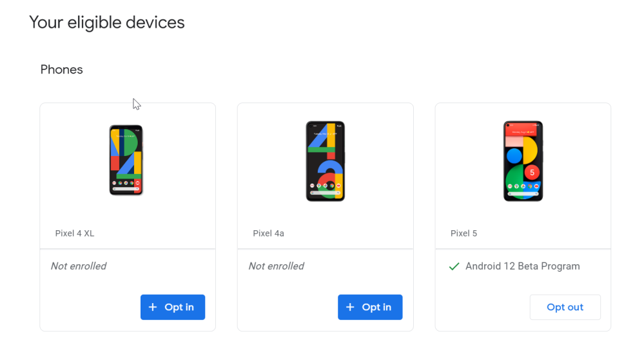Click the "Your eligible devices" heading
Screen dimensions: 644x354
pos(107,23)
